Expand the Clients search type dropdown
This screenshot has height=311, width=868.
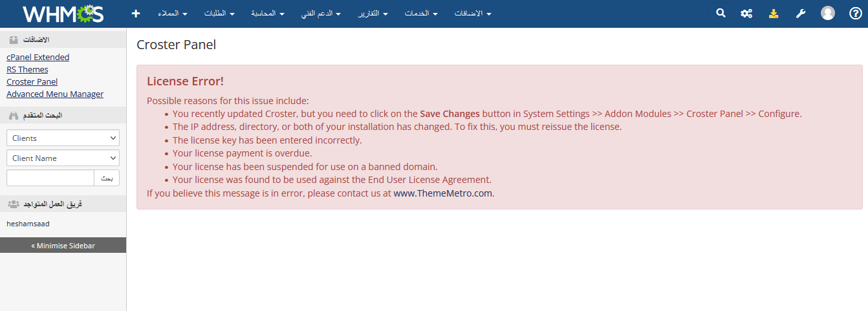click(63, 138)
